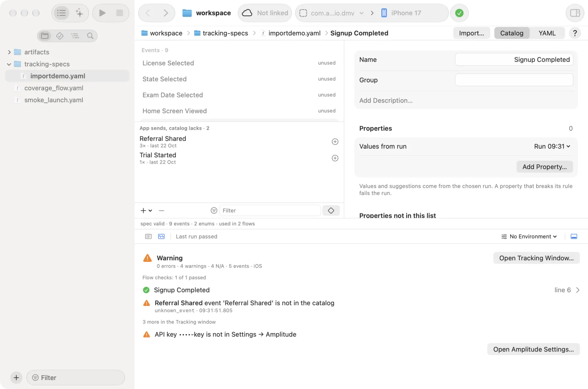Click Open Tracking Window... button
The height and width of the screenshot is (389, 588).
[x=536, y=258]
